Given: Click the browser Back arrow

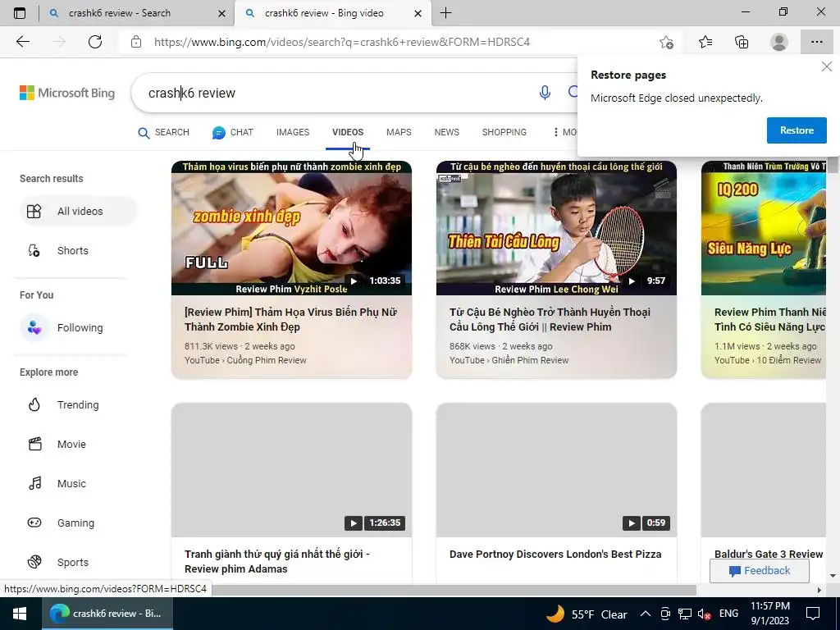Looking at the screenshot, I should click(x=22, y=42).
